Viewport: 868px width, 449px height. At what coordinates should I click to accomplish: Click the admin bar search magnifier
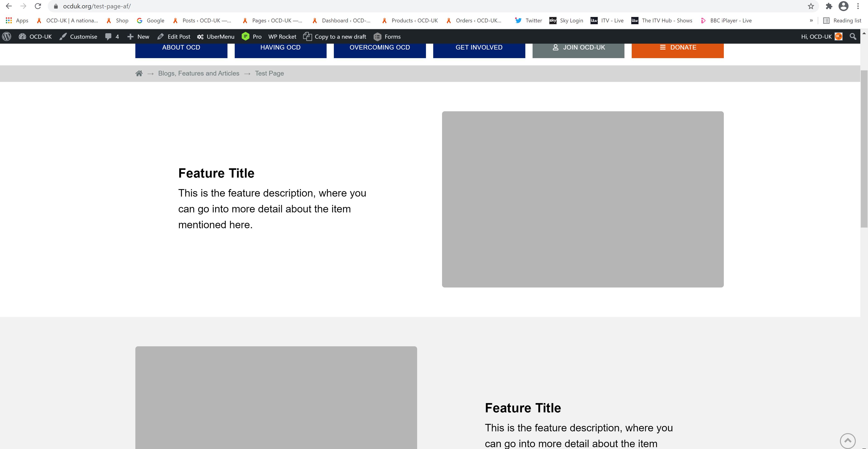[x=853, y=37]
